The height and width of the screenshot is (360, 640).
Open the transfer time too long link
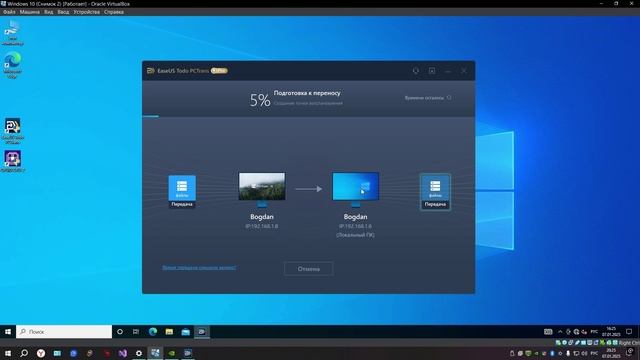tap(199, 268)
